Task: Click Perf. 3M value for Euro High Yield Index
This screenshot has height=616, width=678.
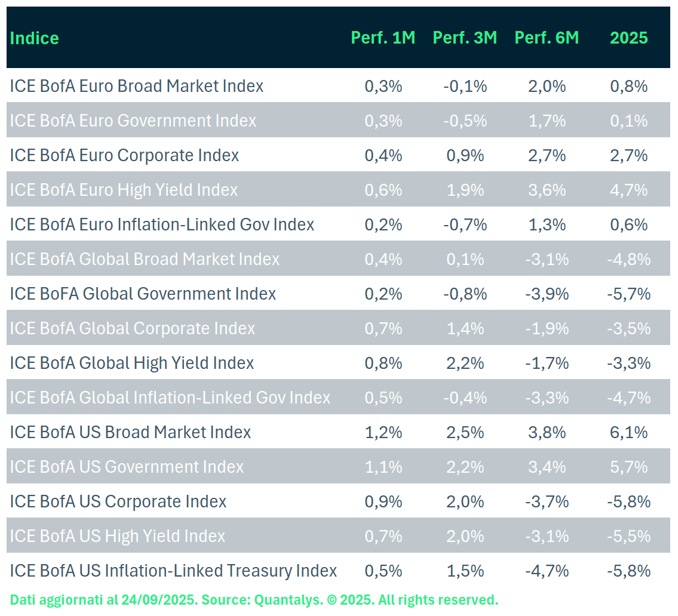Action: [x=465, y=190]
